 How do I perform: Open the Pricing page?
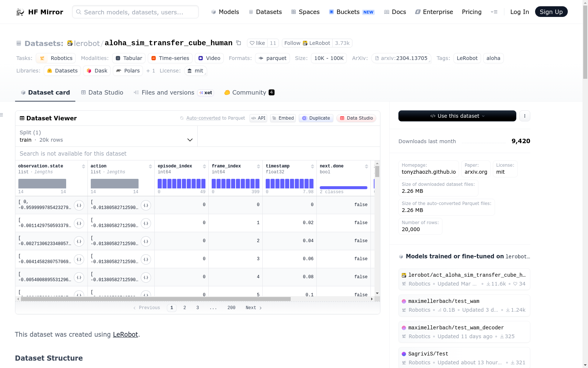click(472, 12)
